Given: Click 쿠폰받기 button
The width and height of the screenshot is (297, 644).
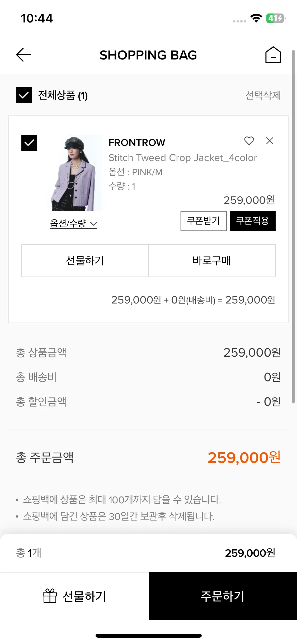Looking at the screenshot, I should (x=204, y=221).
